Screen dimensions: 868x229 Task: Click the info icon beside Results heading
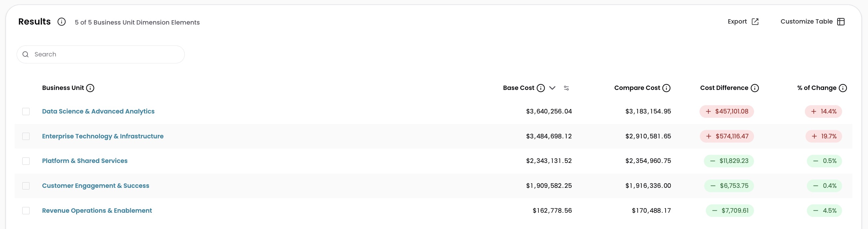[61, 22]
